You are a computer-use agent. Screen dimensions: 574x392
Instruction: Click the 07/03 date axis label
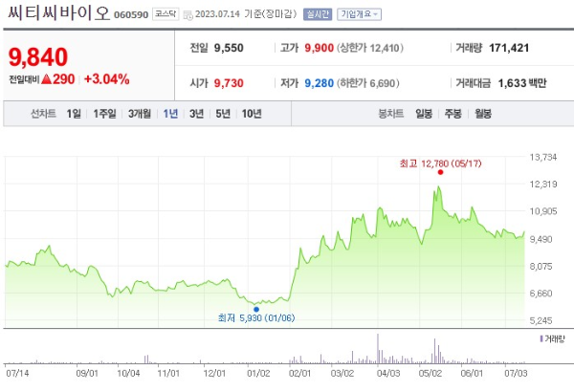coord(516,373)
